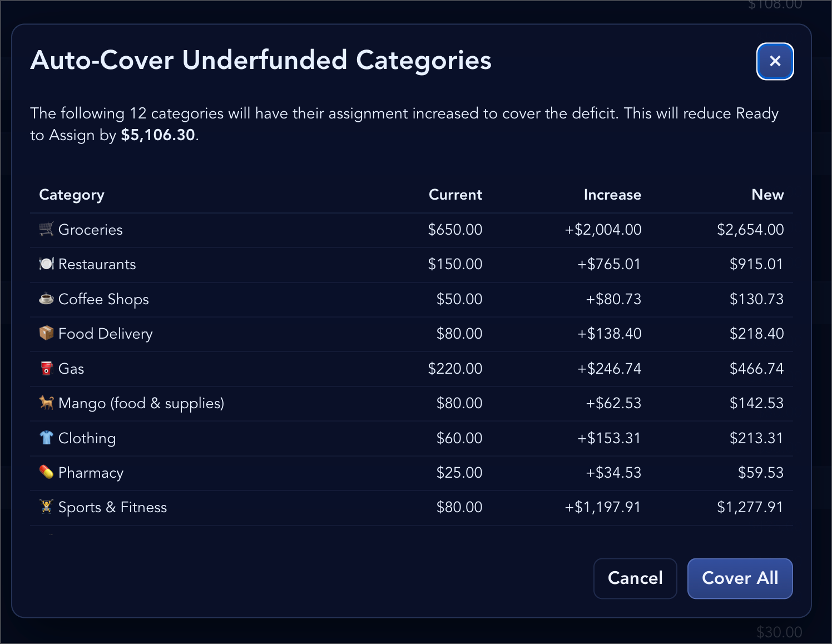Click the $915.01 new amount for Restaurants
The image size is (832, 644).
click(x=756, y=264)
